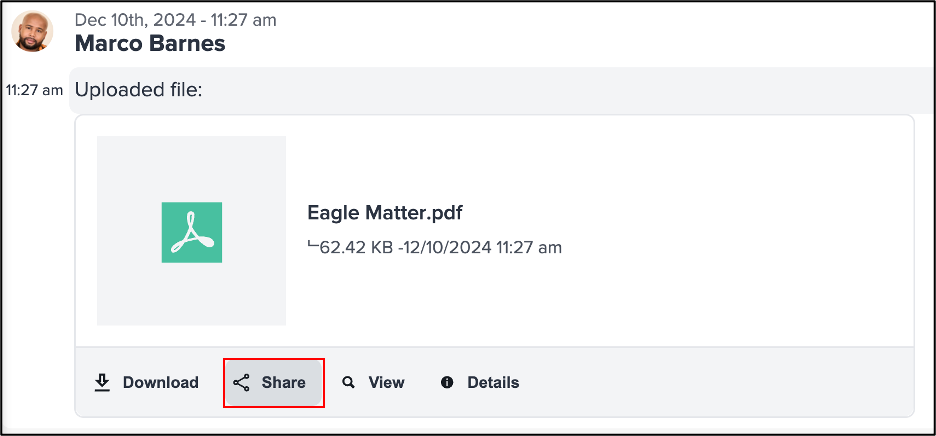Screen dimensions: 936x436
Task: Click the 12/10/2024 11:27 am upload date
Action: [481, 247]
